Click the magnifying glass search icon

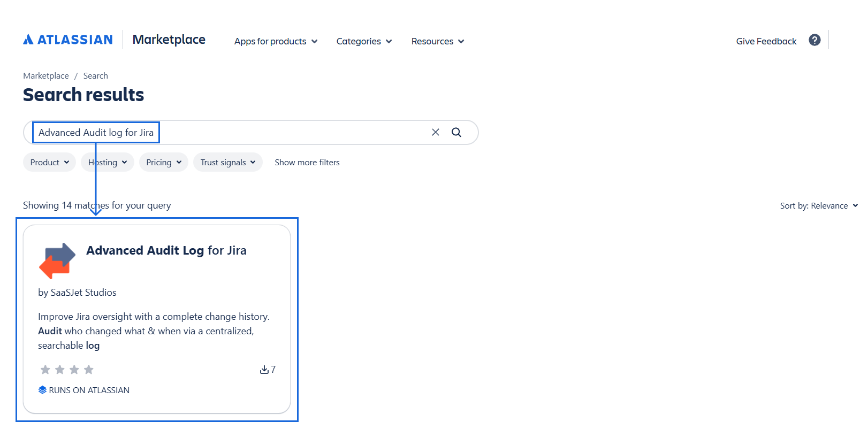[x=456, y=132]
